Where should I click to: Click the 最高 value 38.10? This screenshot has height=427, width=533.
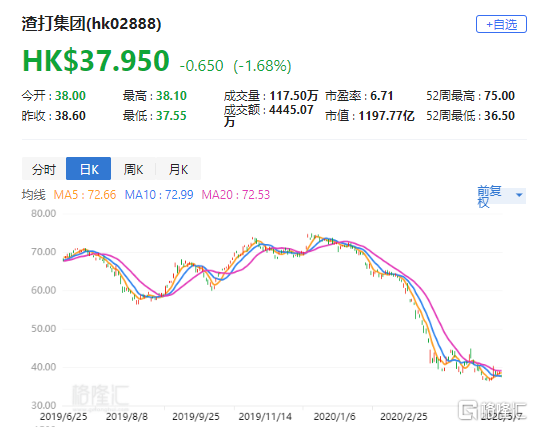[x=171, y=96]
